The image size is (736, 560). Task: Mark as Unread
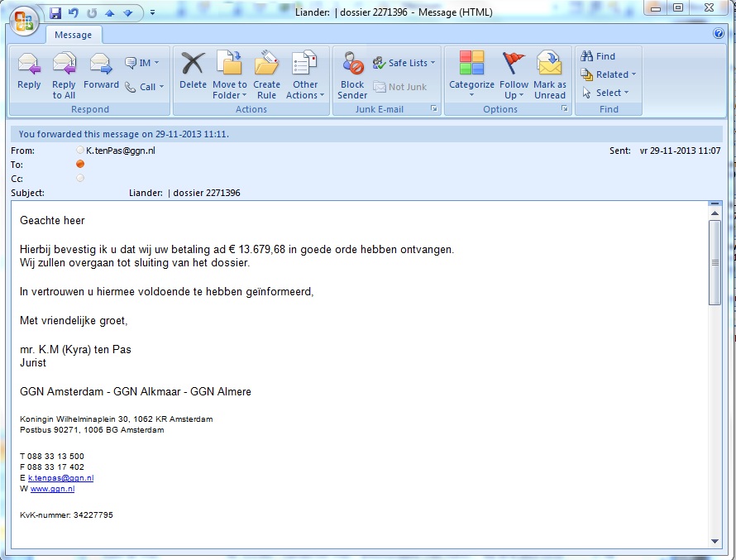pos(550,75)
